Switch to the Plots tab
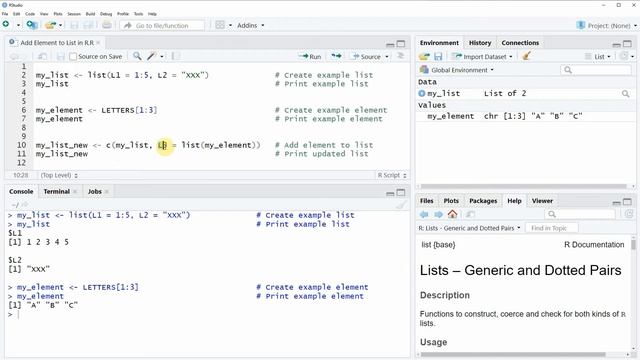This screenshot has width=640, height=360. (x=451, y=201)
